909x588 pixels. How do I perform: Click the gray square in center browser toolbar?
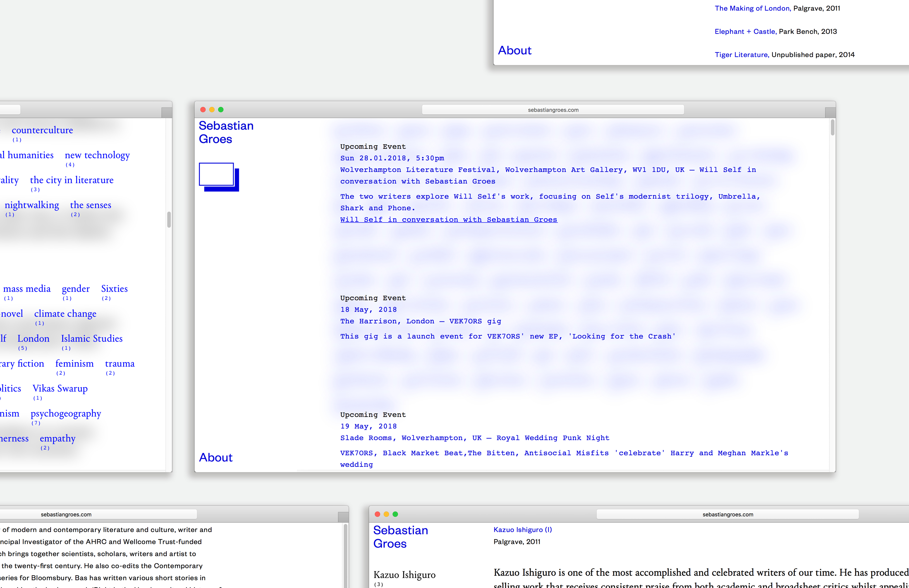tap(830, 112)
